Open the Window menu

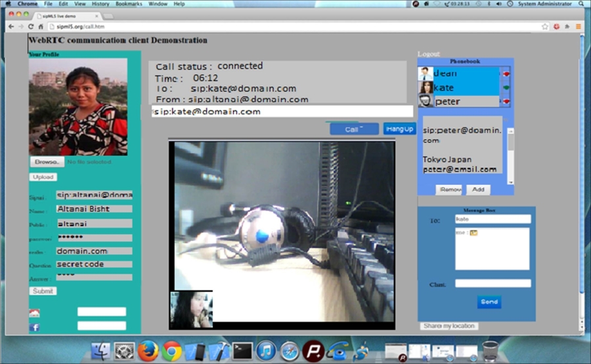[x=158, y=4]
